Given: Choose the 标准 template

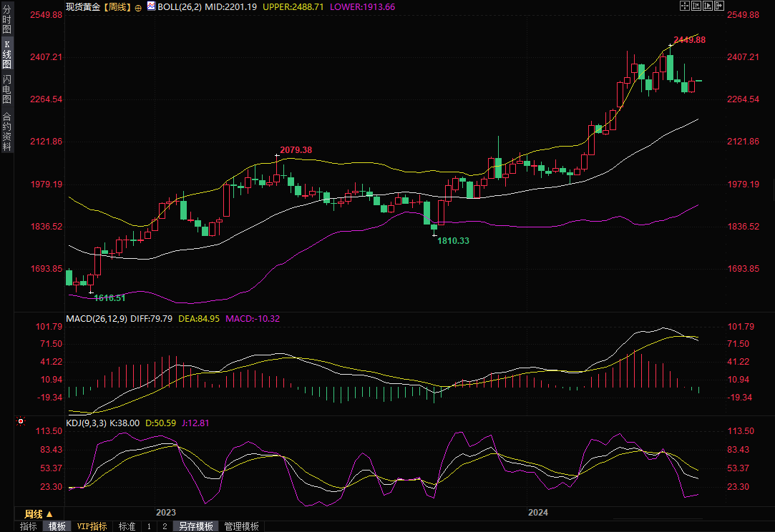Looking at the screenshot, I should pos(127,526).
